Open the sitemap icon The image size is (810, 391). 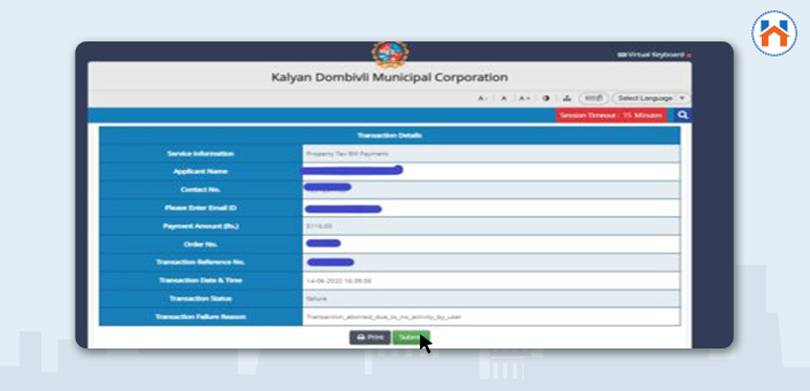click(567, 98)
